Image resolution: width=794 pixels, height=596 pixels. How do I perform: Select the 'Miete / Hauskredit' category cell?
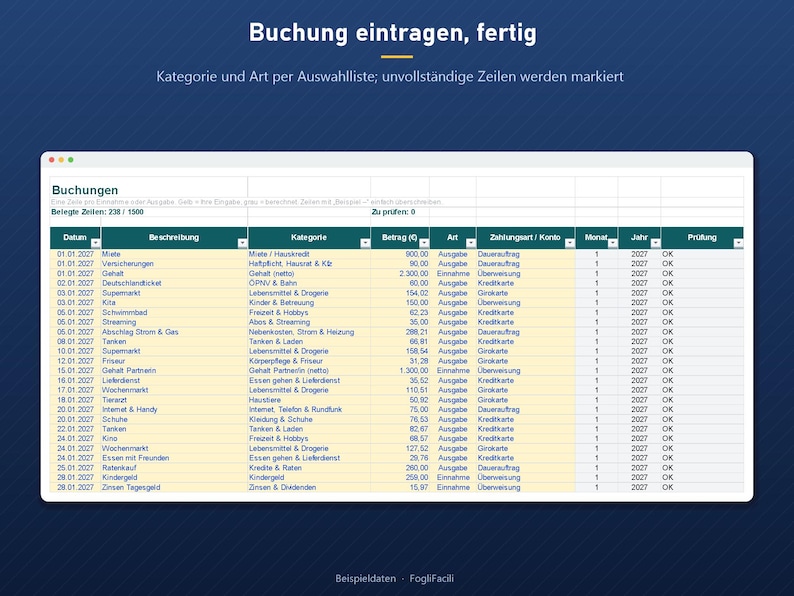(309, 254)
